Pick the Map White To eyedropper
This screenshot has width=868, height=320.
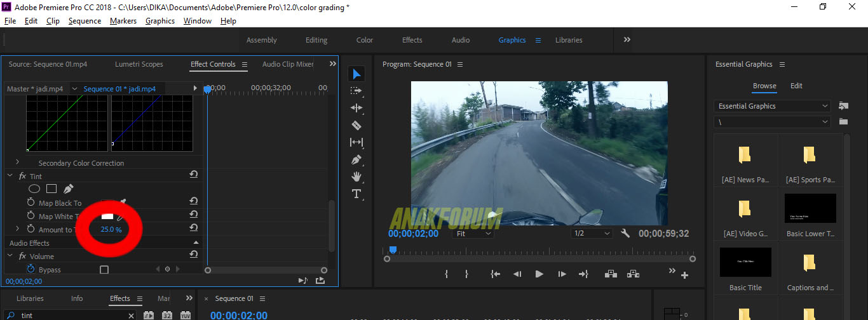[119, 217]
